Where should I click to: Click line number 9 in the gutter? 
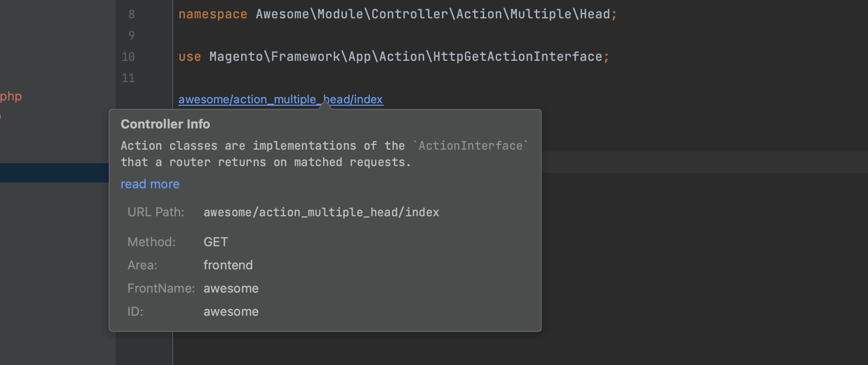(x=132, y=36)
